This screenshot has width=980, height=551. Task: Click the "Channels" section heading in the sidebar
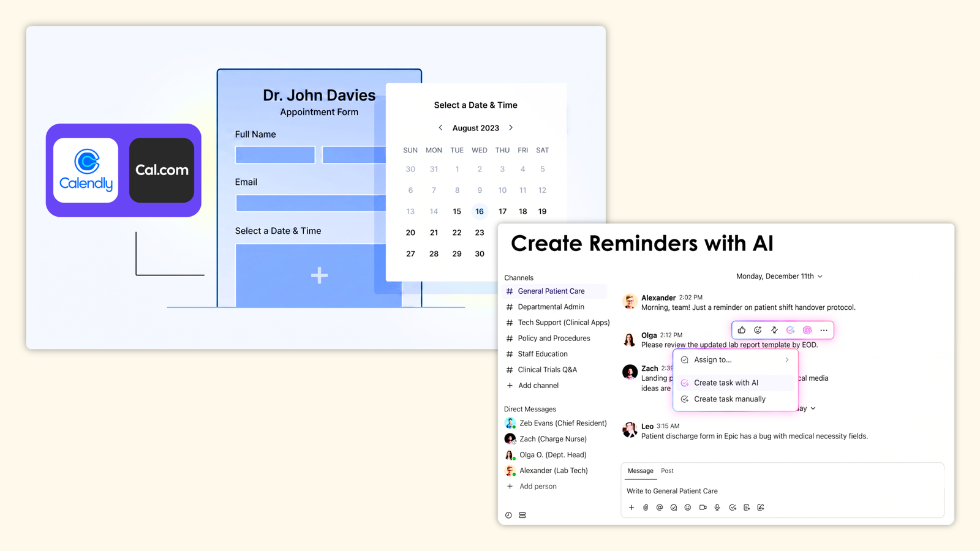click(519, 278)
